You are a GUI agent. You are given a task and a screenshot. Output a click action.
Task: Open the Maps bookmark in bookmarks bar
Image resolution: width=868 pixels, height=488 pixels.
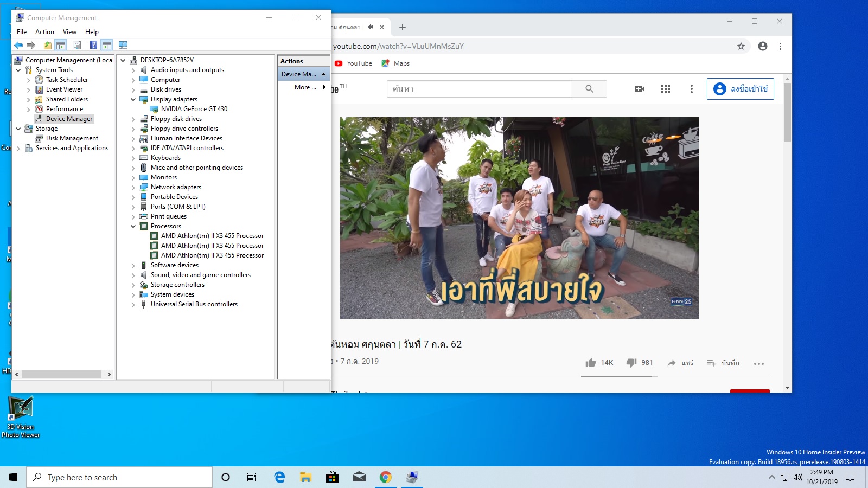click(x=395, y=63)
